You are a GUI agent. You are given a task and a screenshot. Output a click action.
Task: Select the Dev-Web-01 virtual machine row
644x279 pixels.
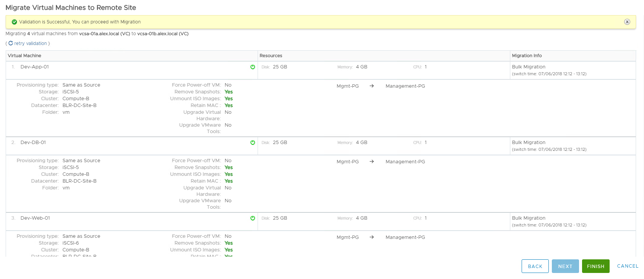point(35,218)
